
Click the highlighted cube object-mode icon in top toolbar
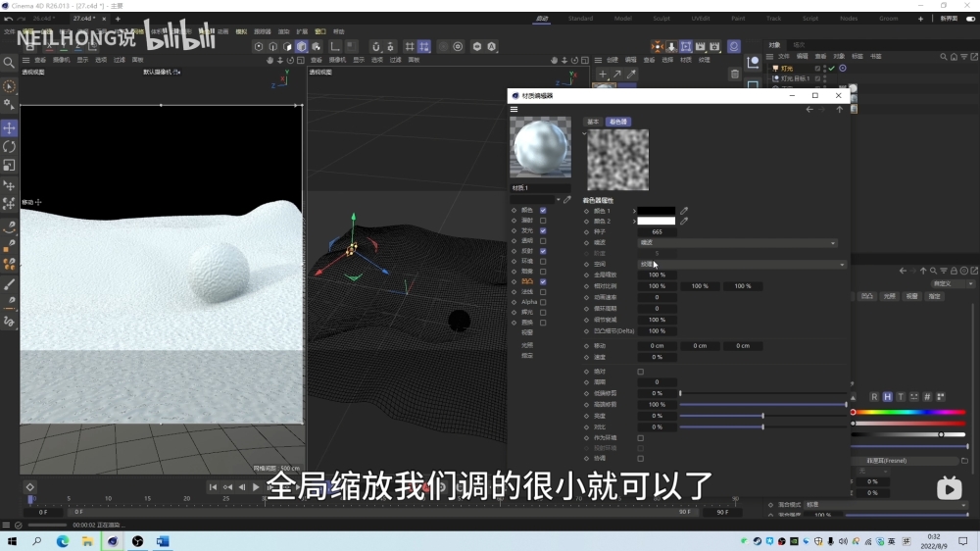pos(302,46)
